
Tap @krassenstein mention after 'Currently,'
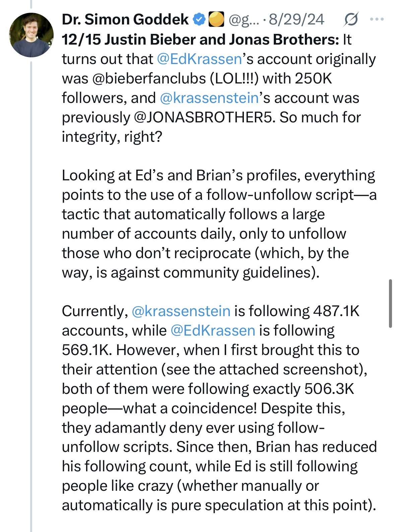(181, 311)
